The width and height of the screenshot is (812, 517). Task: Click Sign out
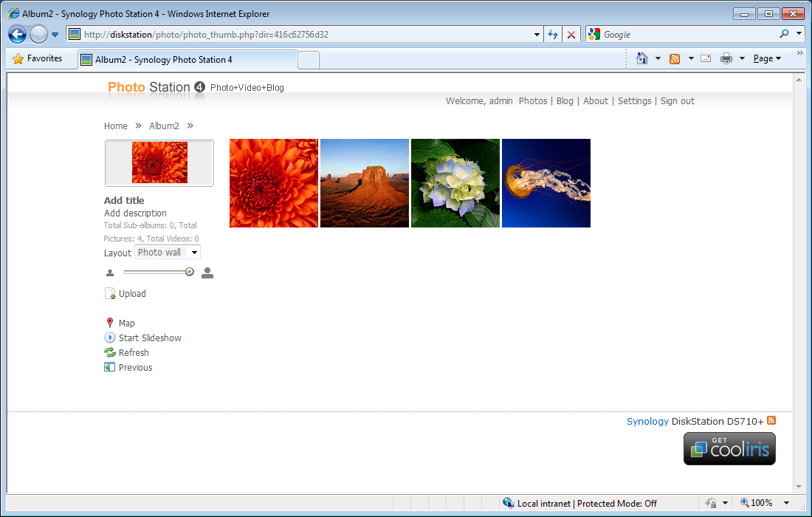(678, 101)
